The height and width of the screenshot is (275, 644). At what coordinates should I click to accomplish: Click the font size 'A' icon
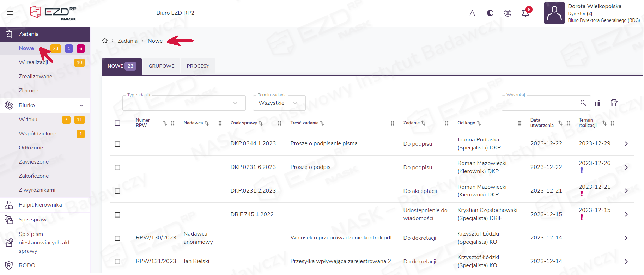click(x=472, y=13)
